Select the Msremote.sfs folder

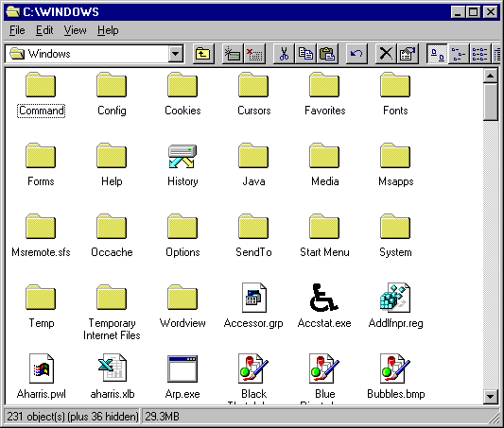tap(41, 227)
